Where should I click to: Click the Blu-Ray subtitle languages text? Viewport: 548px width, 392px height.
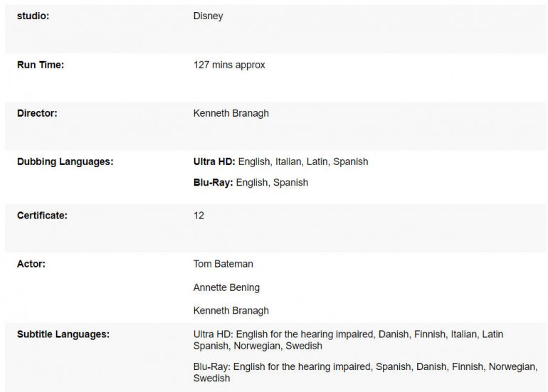pyautogui.click(x=364, y=372)
